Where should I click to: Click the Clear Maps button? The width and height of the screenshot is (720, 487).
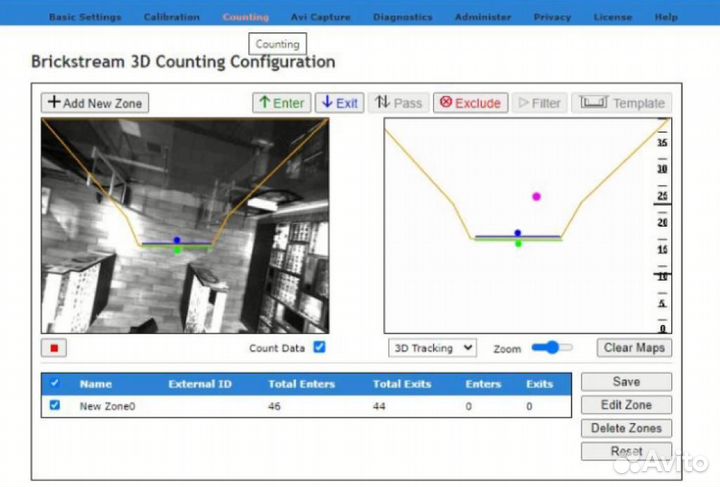(x=634, y=347)
